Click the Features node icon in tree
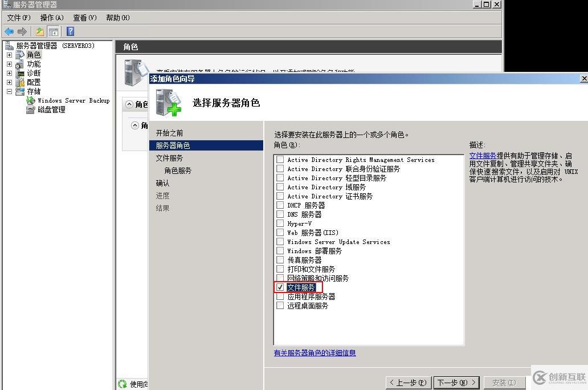 [20, 64]
